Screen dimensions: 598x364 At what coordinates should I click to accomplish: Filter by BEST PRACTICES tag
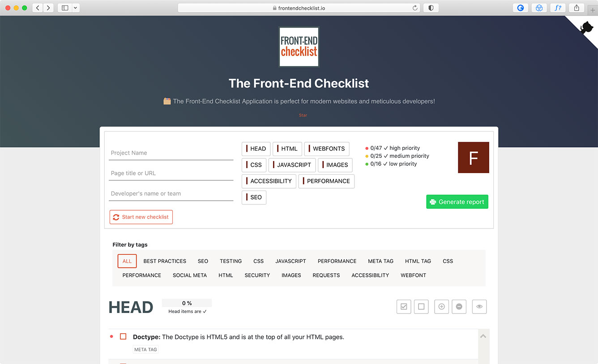[x=165, y=261]
